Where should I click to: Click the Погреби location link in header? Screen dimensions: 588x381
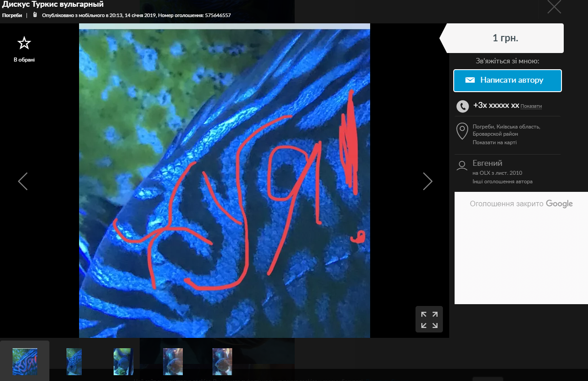click(x=12, y=15)
